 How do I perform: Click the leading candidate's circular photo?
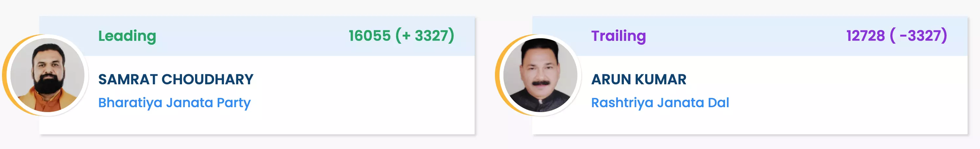[x=47, y=75]
